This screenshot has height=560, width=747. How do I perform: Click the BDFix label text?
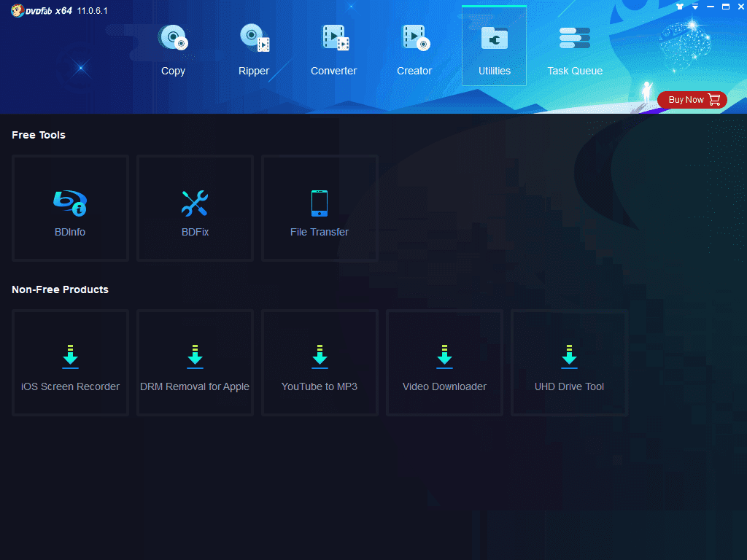pos(195,232)
